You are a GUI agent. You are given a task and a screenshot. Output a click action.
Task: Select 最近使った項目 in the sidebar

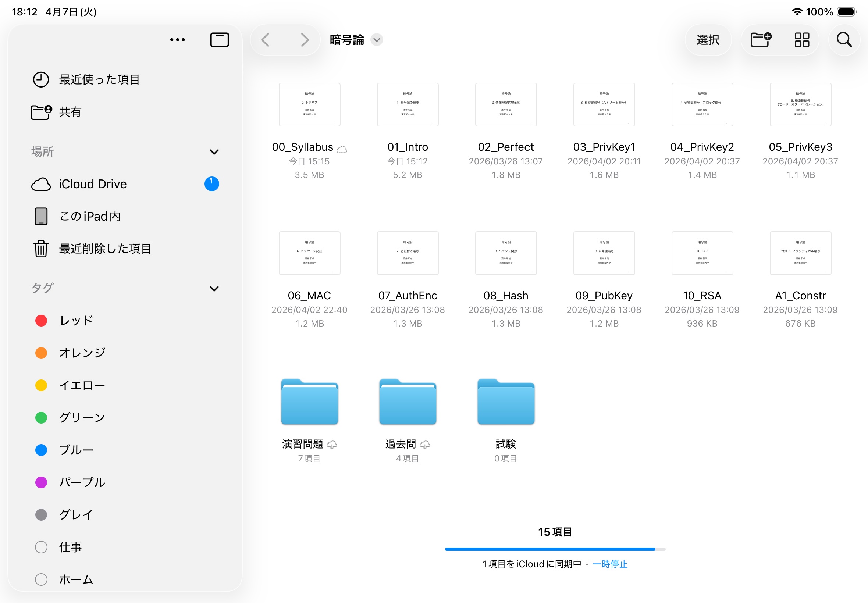click(99, 79)
